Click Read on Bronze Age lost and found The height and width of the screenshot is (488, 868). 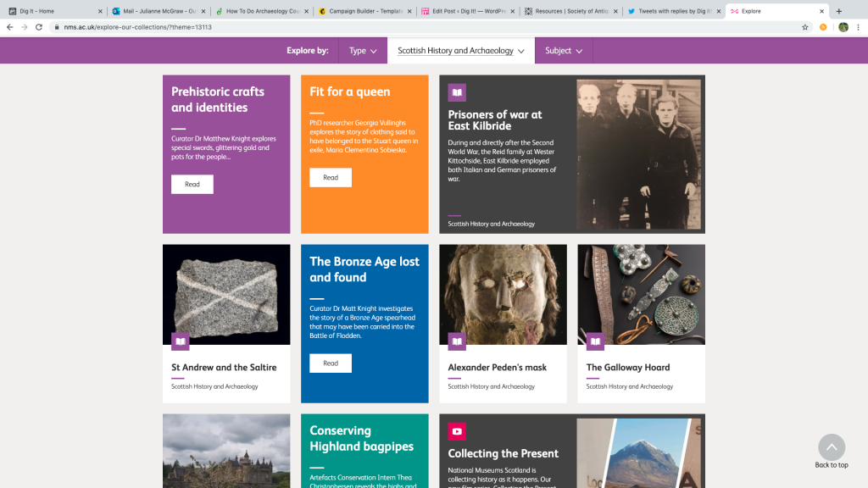tap(331, 363)
